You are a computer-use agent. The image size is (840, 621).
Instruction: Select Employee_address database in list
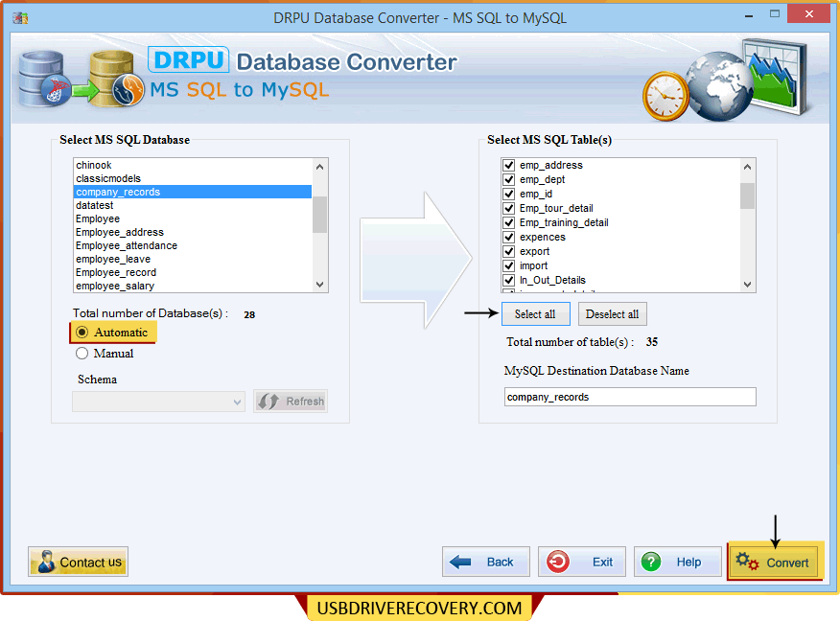coord(193,232)
